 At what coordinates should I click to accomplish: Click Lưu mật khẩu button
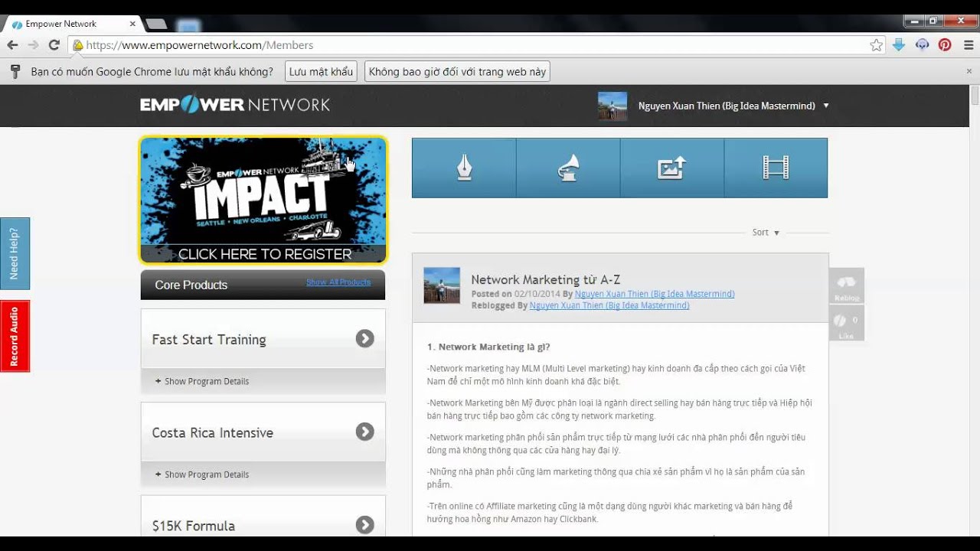coord(321,72)
